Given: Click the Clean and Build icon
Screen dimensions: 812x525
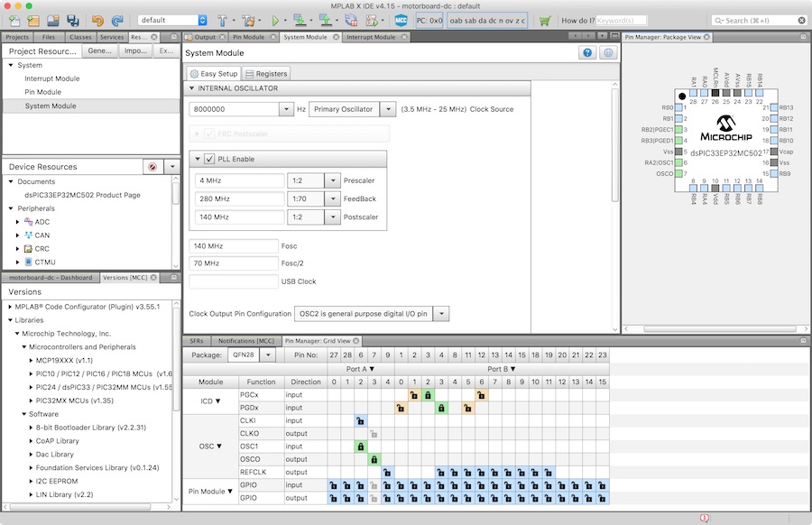Looking at the screenshot, I should click(x=249, y=21).
